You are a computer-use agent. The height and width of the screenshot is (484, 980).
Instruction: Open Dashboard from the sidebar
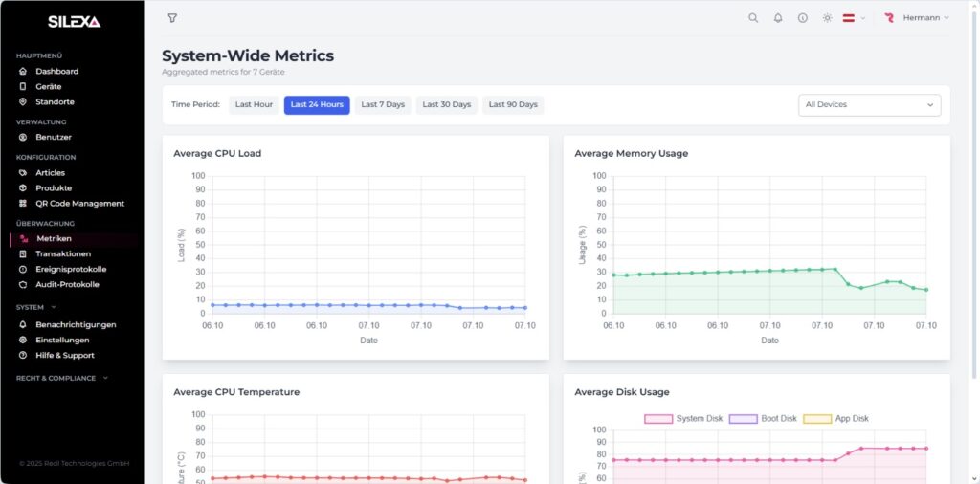(56, 72)
